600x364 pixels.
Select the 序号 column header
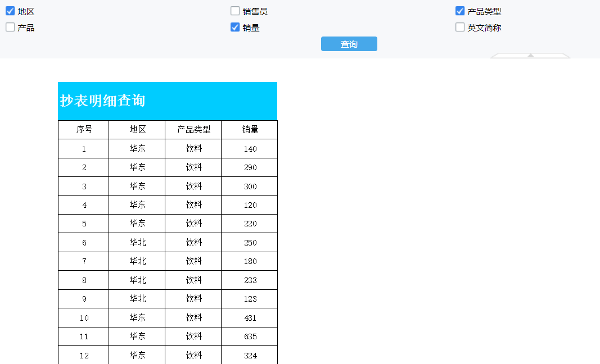coord(84,130)
